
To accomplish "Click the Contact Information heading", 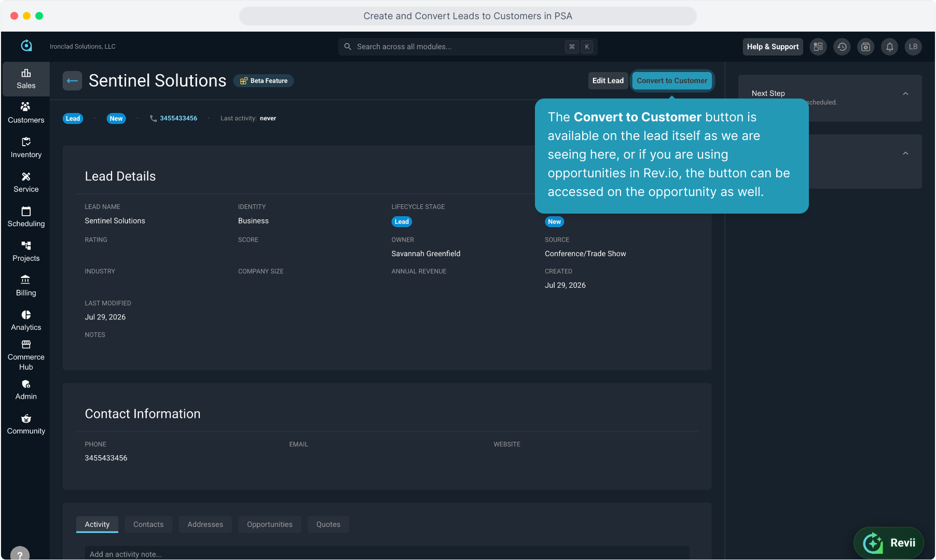I will click(x=143, y=414).
